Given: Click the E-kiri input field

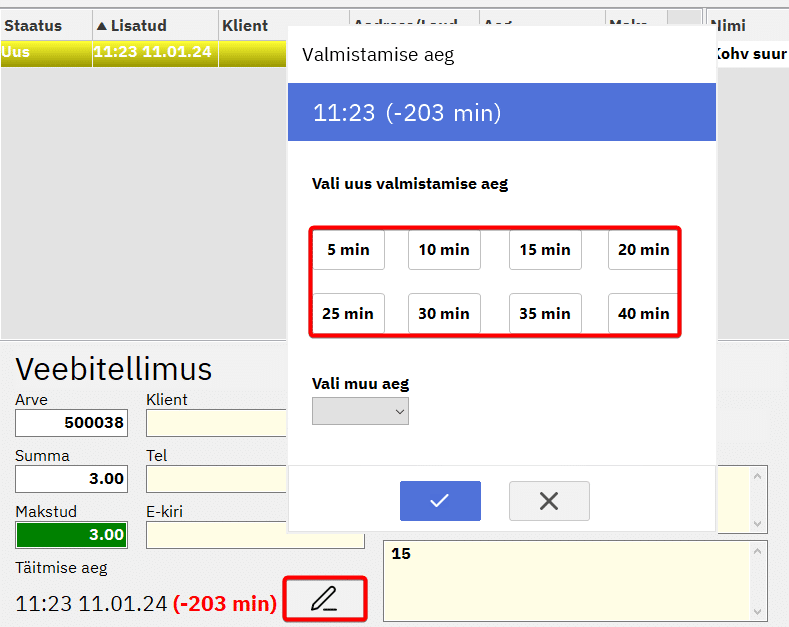Looking at the screenshot, I should click(255, 535).
